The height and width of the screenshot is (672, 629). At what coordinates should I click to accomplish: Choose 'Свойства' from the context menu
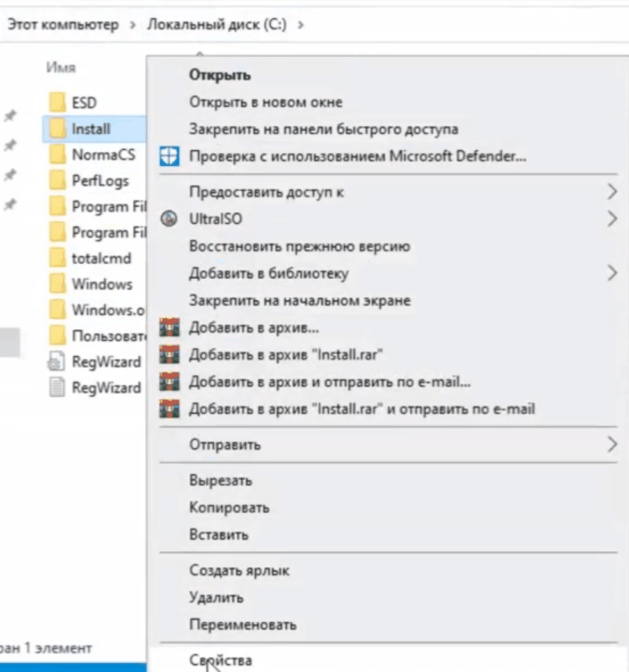tap(221, 660)
